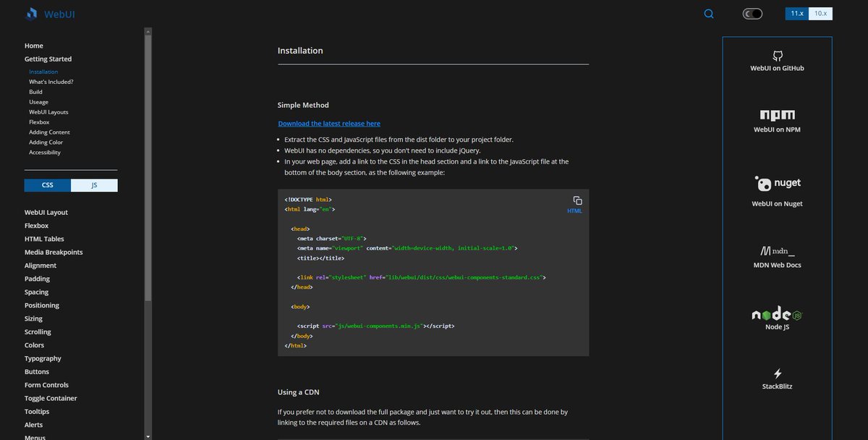Open the Useage sub-item

[x=39, y=102]
